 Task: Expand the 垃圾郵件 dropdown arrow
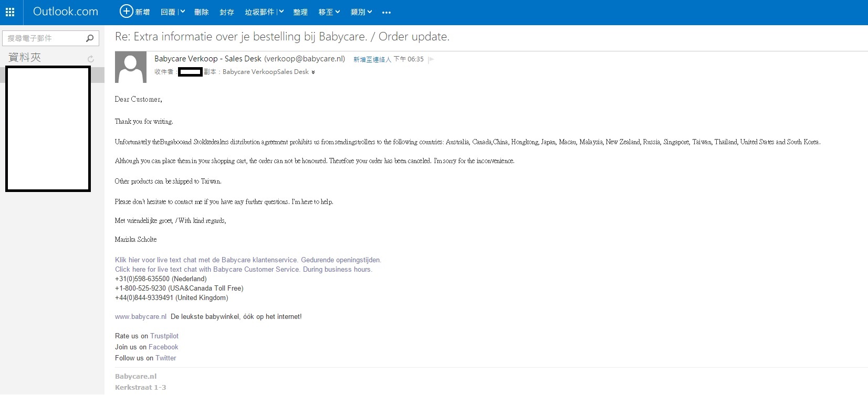tap(281, 12)
